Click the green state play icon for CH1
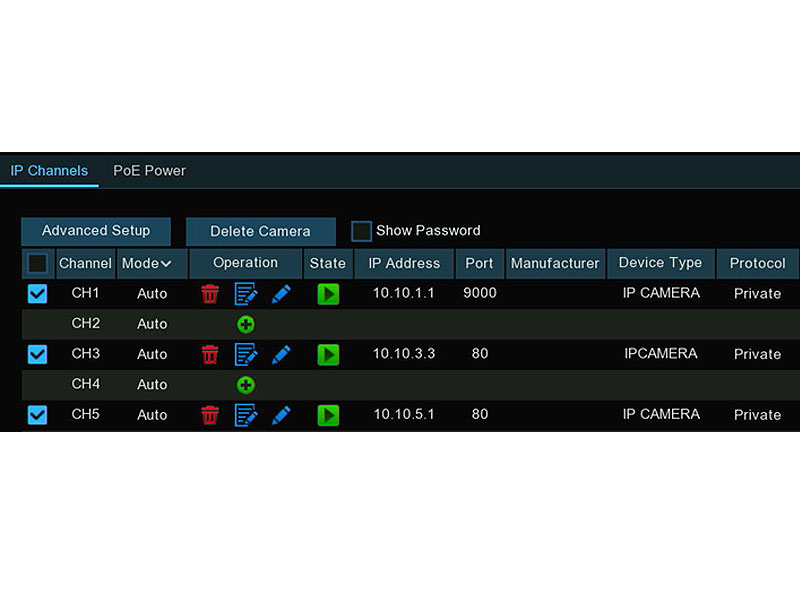 pyautogui.click(x=328, y=293)
